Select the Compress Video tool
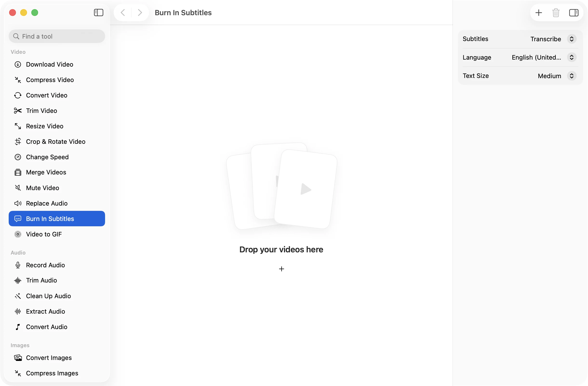 [57, 80]
